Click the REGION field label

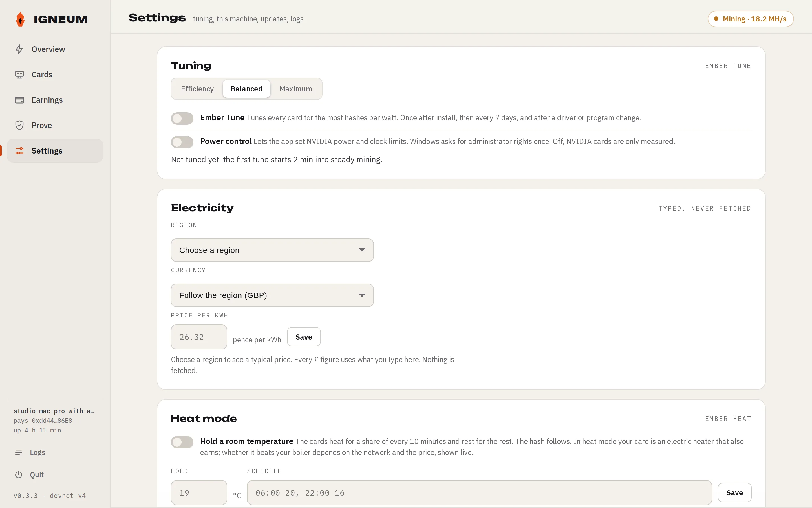(x=184, y=225)
